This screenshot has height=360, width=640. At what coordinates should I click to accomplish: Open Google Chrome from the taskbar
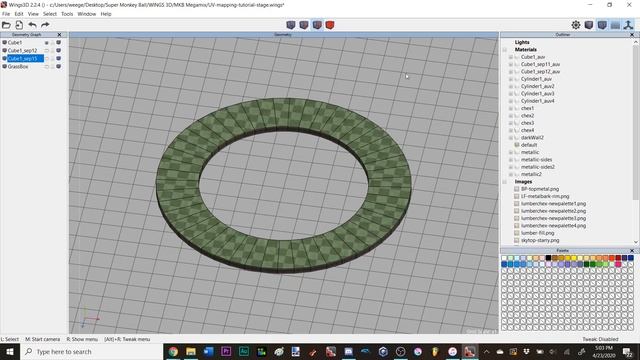point(173,351)
